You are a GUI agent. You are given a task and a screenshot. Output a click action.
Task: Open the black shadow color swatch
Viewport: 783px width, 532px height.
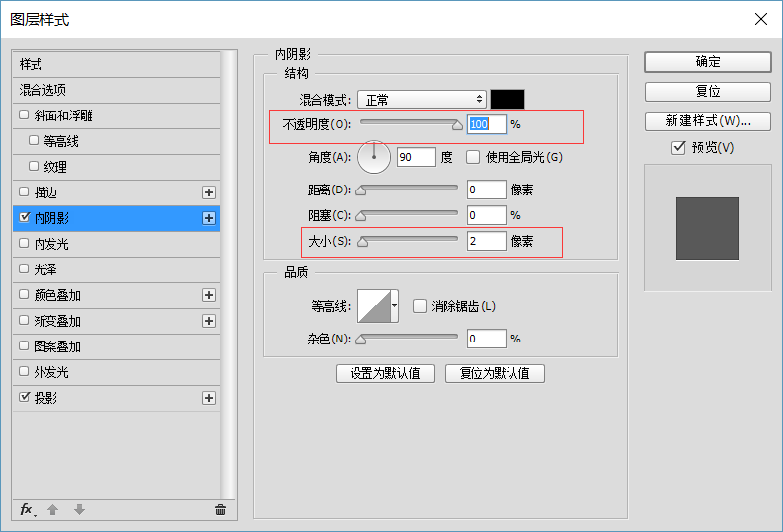[508, 100]
